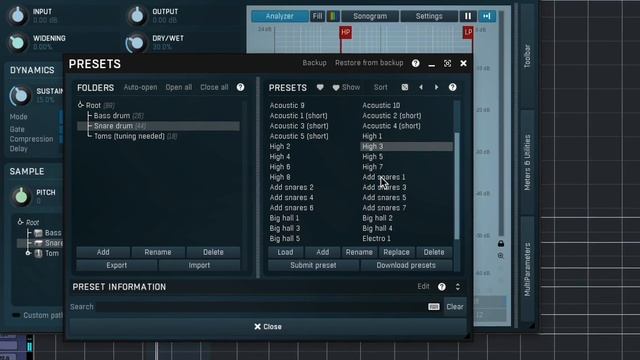Click Rename folder button
Screen dimensions: 640x360
coord(158,252)
